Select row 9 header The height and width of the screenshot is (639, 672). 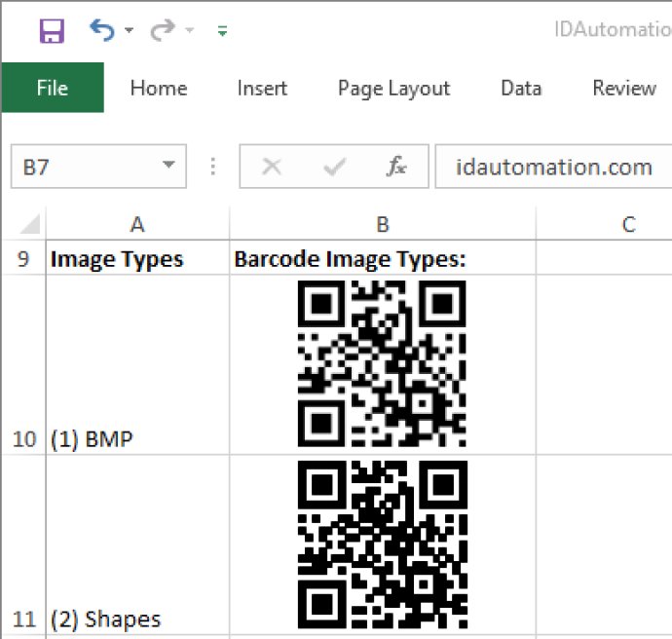23,258
